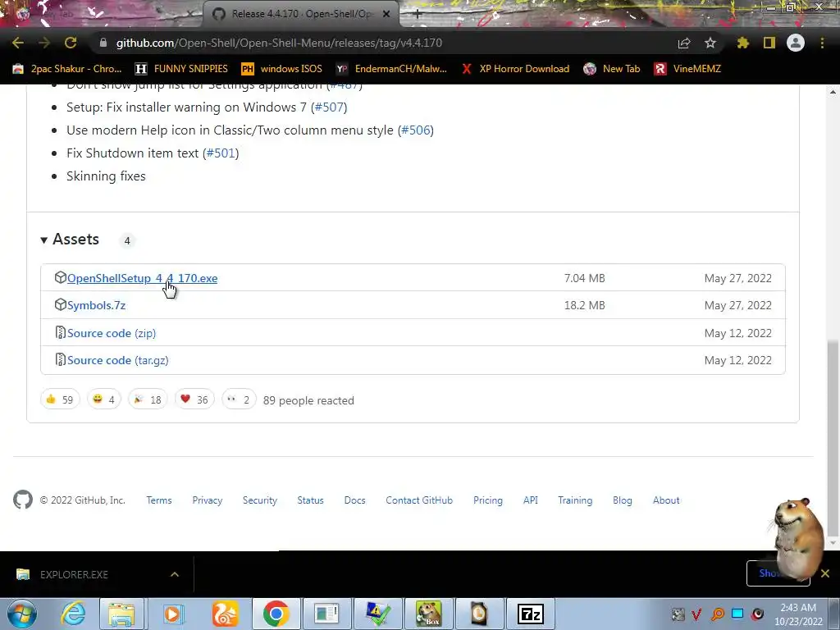This screenshot has height=630, width=840.
Task: Launch Internet Explorer from the taskbar
Action: [x=73, y=614]
